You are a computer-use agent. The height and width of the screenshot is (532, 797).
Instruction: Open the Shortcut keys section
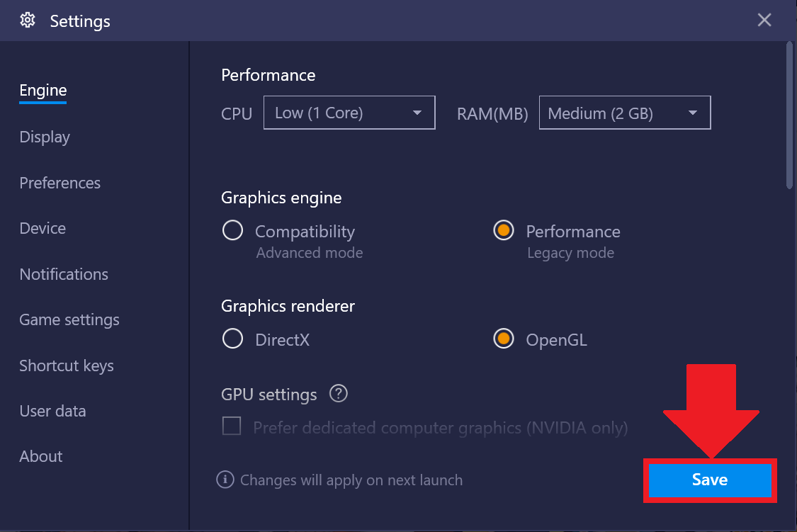click(x=67, y=366)
